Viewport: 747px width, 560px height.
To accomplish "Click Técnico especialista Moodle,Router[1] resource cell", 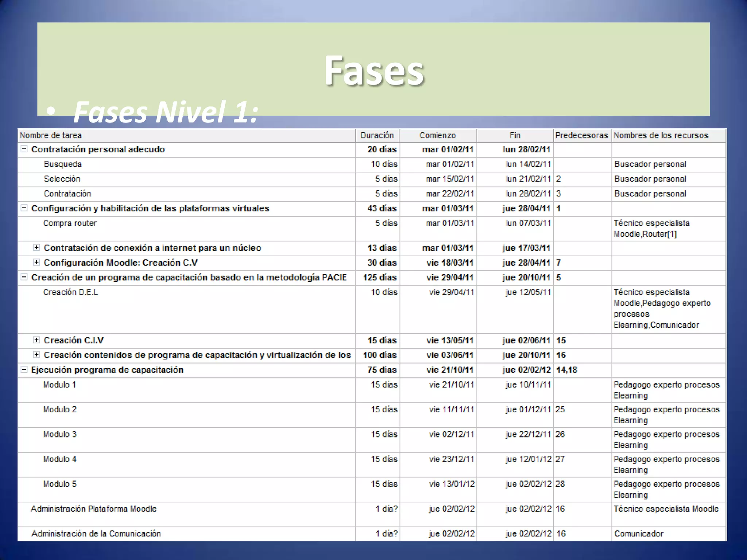I will coord(669,228).
